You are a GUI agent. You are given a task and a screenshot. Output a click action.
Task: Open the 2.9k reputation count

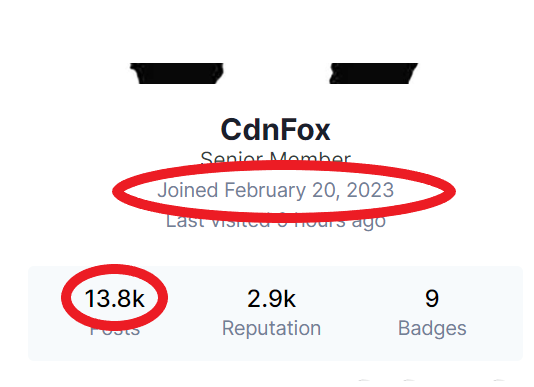pos(271,299)
